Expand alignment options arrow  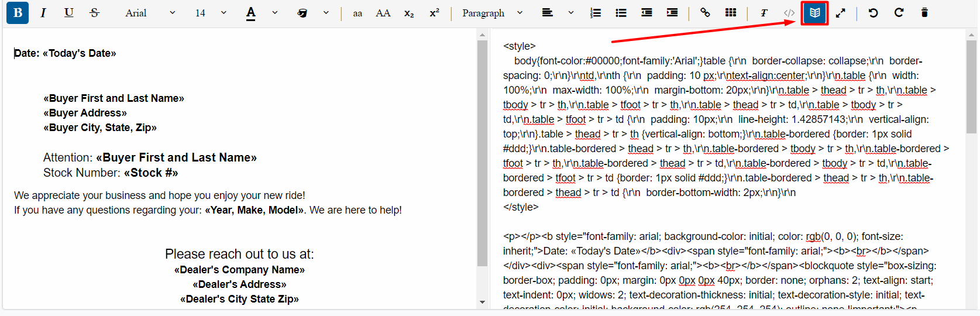click(571, 13)
